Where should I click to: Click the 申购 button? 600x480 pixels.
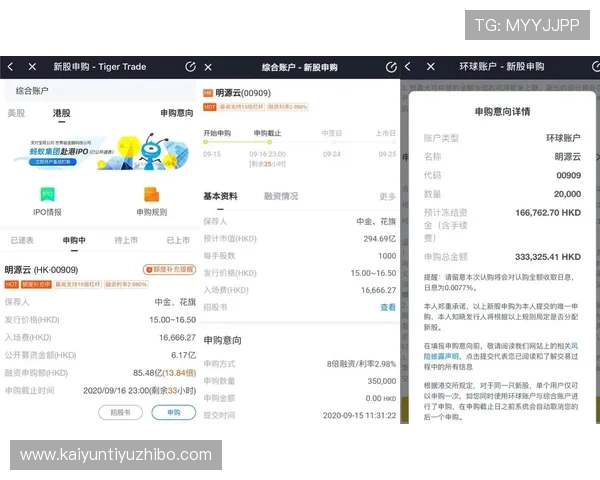click(174, 413)
